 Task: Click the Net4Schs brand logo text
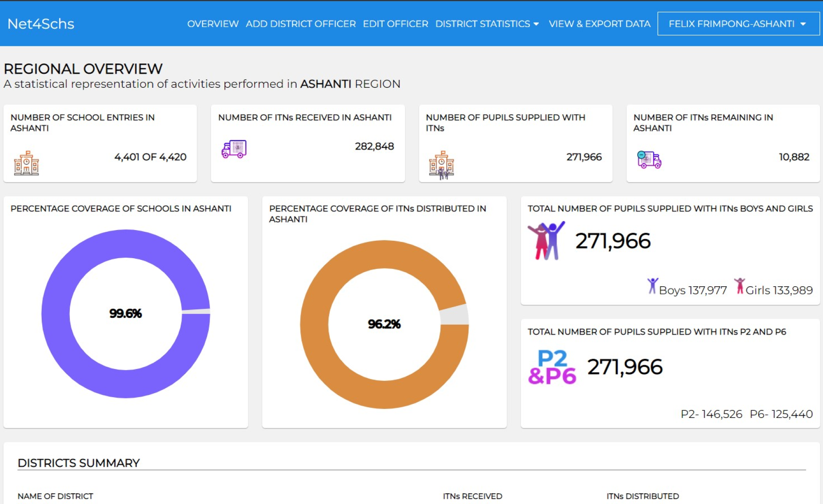click(41, 24)
